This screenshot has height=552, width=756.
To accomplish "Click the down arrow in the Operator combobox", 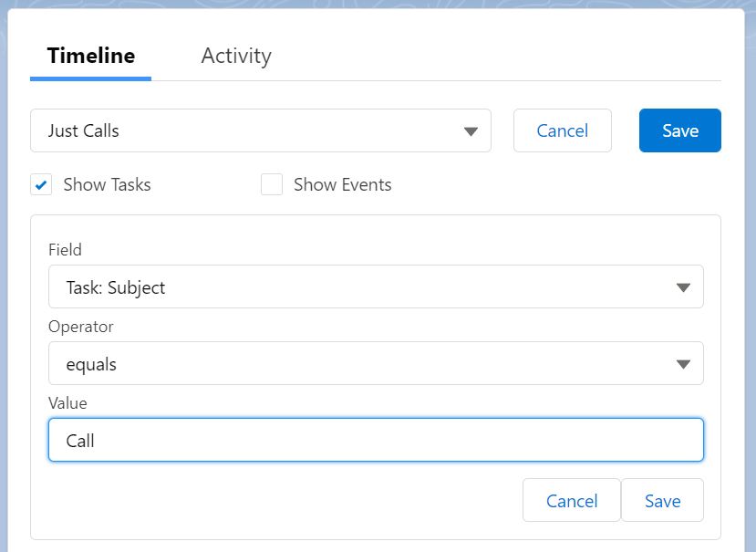I will (x=683, y=364).
